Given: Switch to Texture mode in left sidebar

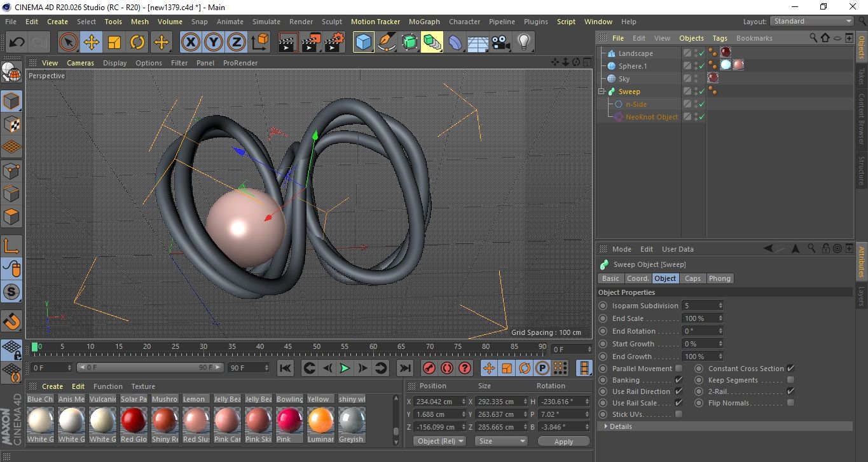Looking at the screenshot, I should click(x=12, y=125).
